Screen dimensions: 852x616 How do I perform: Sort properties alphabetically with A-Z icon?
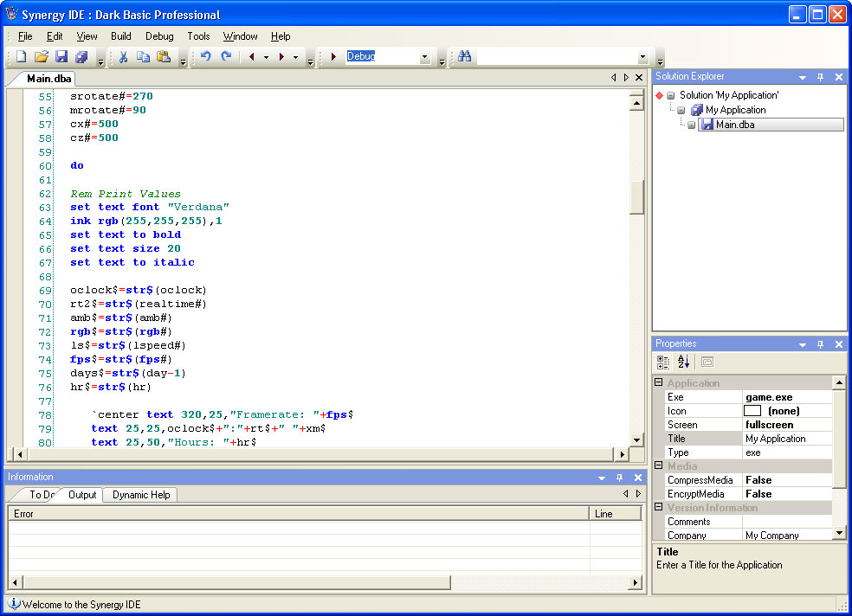[x=683, y=362]
